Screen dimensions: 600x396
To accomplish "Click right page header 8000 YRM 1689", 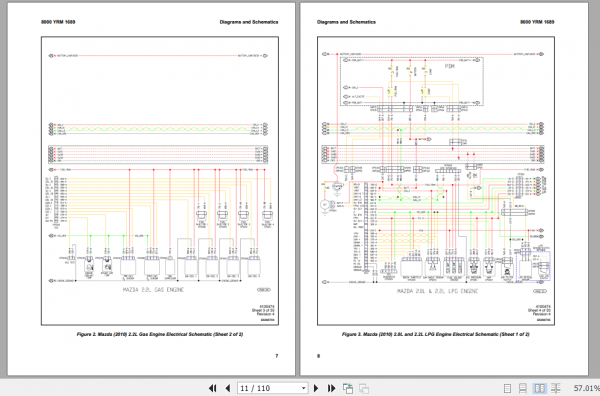I will pos(537,22).
